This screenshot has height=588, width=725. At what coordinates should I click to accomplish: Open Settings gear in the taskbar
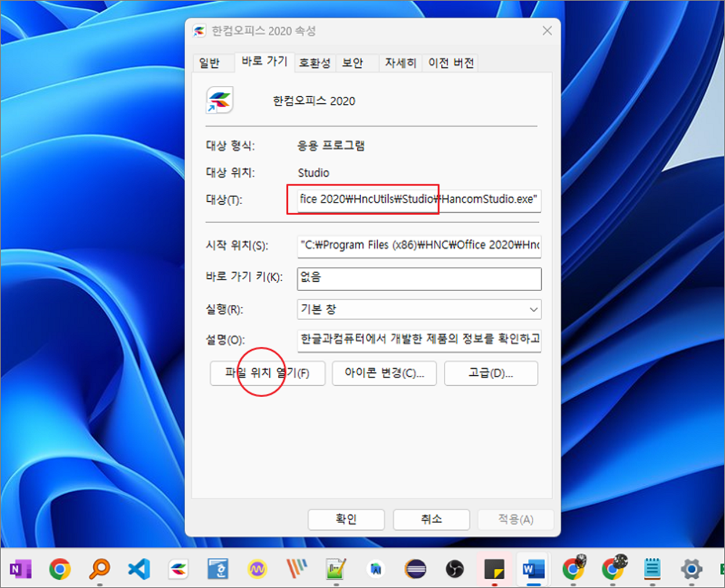point(691,569)
